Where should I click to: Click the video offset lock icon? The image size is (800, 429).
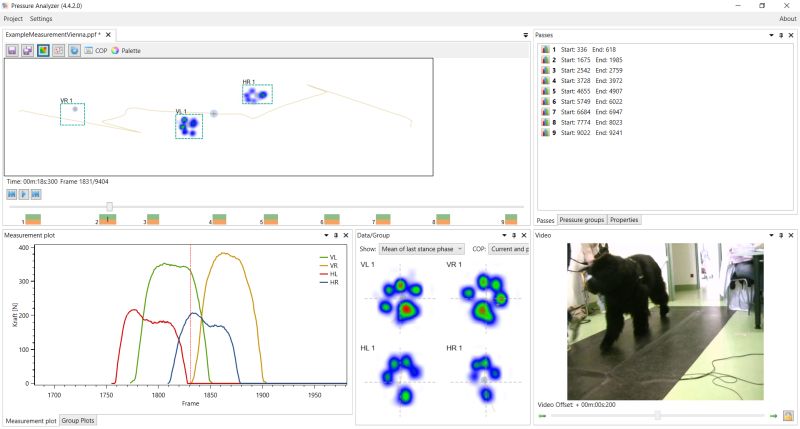click(x=788, y=415)
